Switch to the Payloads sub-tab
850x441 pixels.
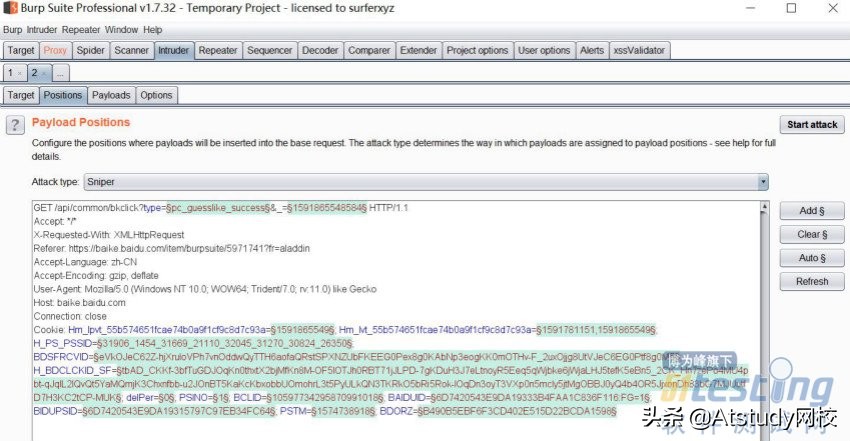pos(111,95)
